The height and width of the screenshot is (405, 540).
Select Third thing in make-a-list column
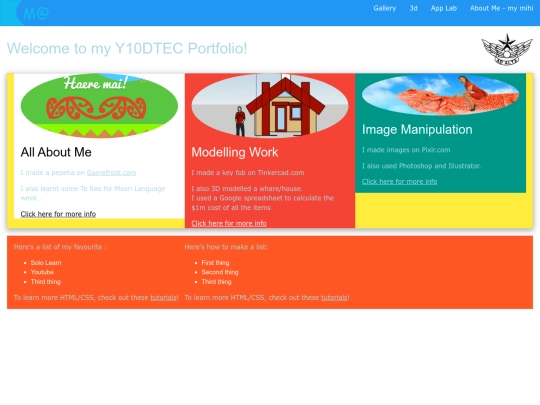[216, 282]
